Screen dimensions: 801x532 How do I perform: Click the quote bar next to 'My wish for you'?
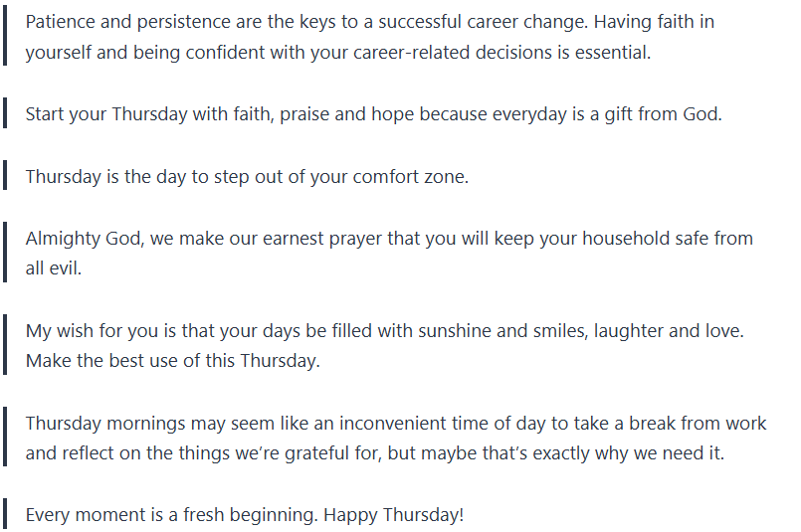(5, 346)
